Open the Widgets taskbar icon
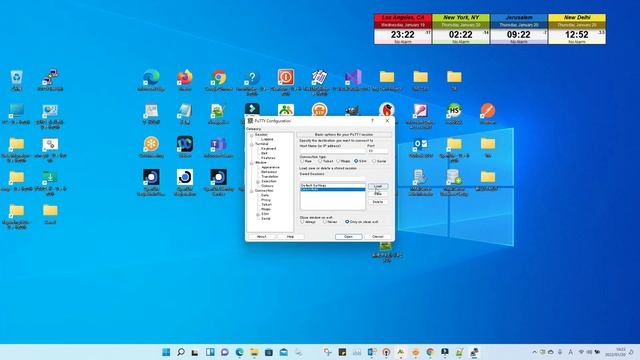 (210, 352)
